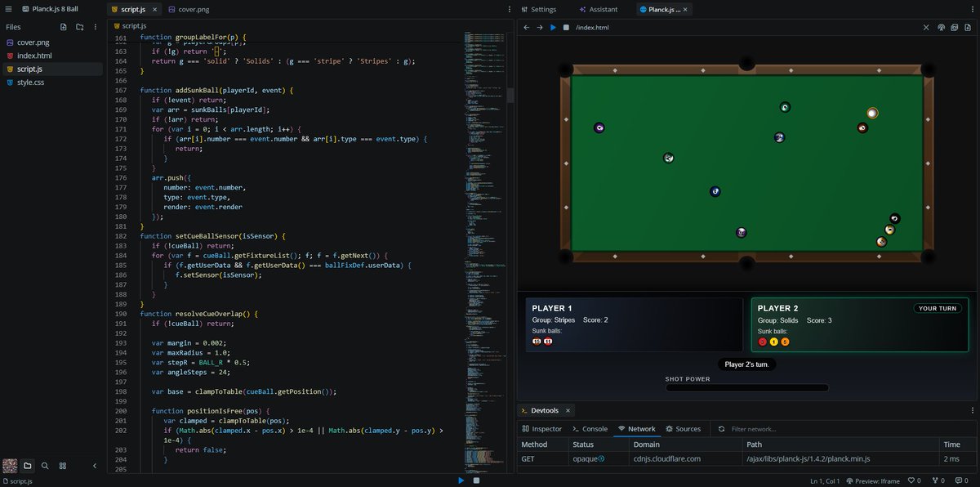This screenshot has width=980, height=487.
Task: Select the Player 1 score card
Action: [634, 324]
